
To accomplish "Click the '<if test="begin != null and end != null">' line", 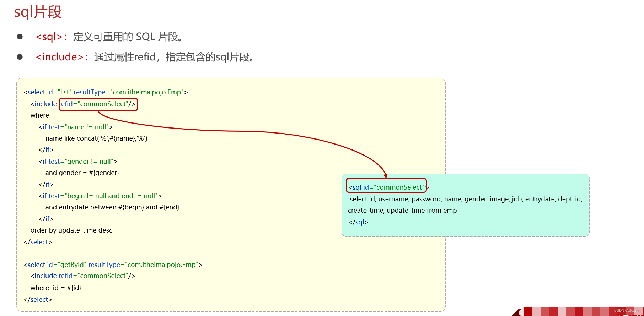I will click(100, 196).
